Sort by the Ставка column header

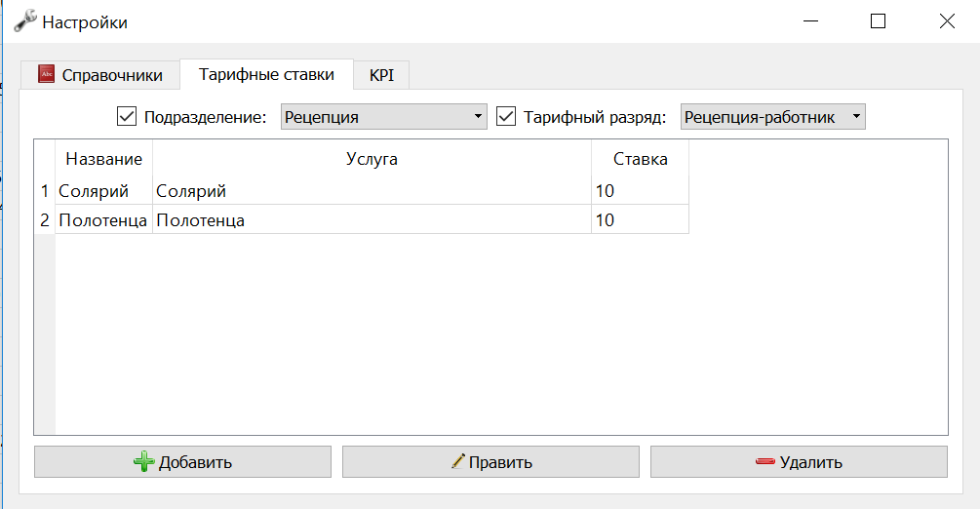pyautogui.click(x=640, y=159)
